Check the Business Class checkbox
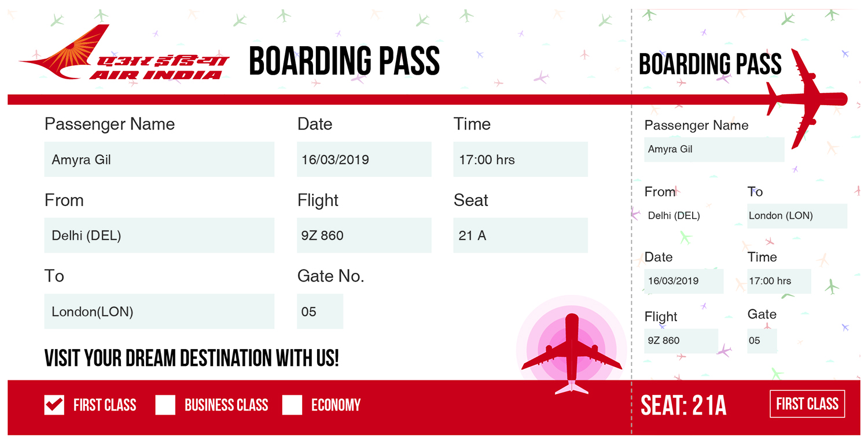The image size is (868, 444). [165, 405]
